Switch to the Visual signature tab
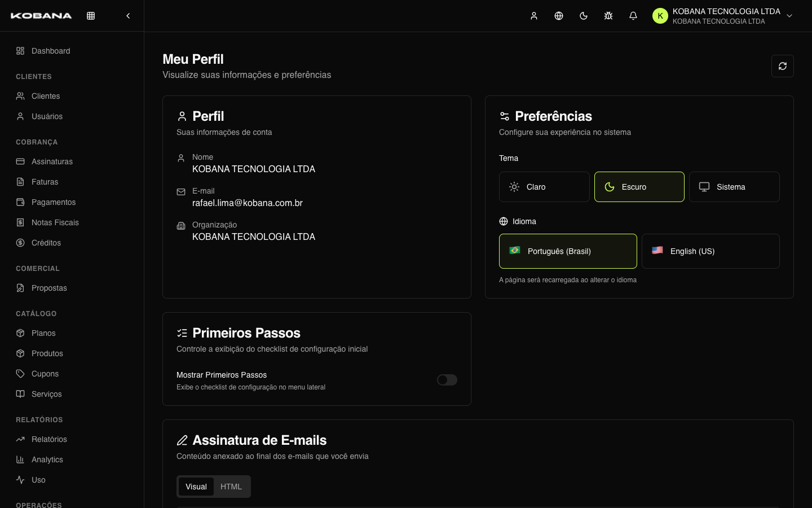Image resolution: width=812 pixels, height=508 pixels. click(x=196, y=487)
